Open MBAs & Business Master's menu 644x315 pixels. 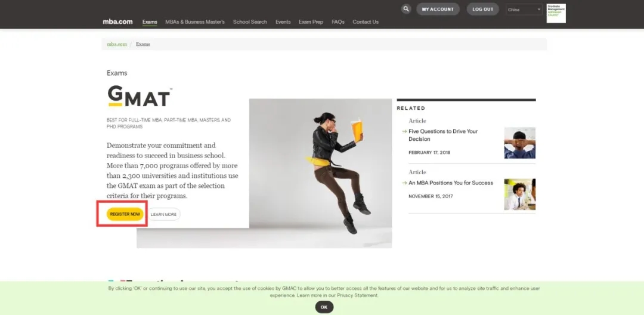(195, 21)
